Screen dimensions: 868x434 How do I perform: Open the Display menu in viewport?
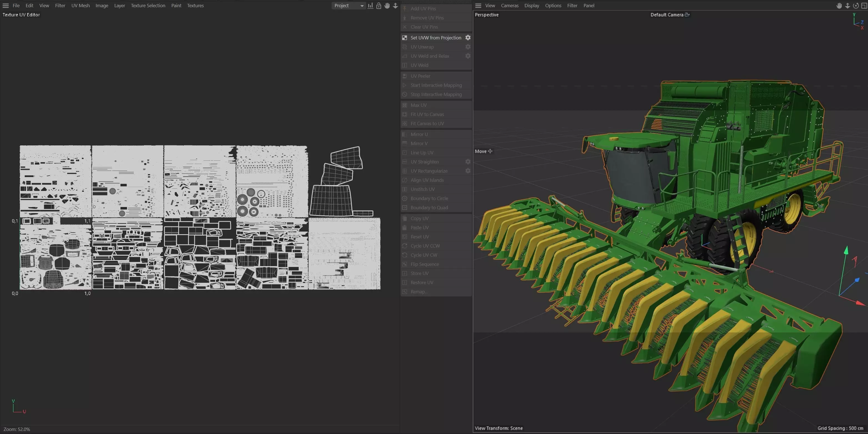532,5
